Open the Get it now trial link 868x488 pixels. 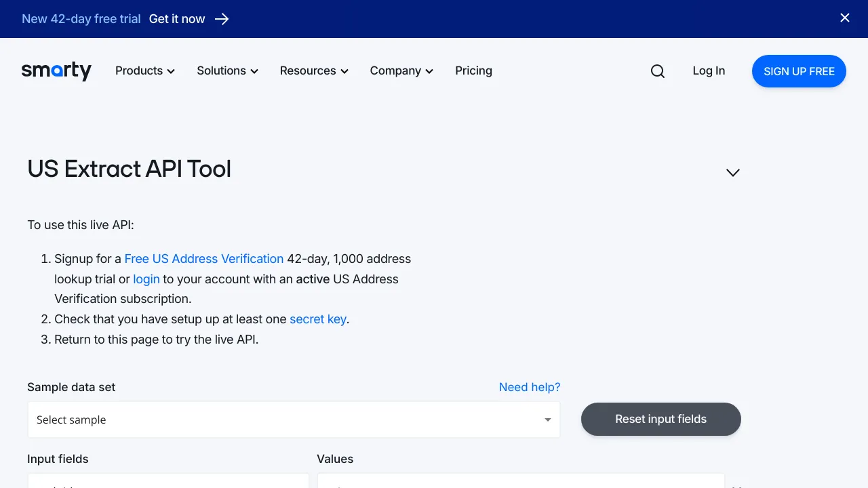[177, 19]
